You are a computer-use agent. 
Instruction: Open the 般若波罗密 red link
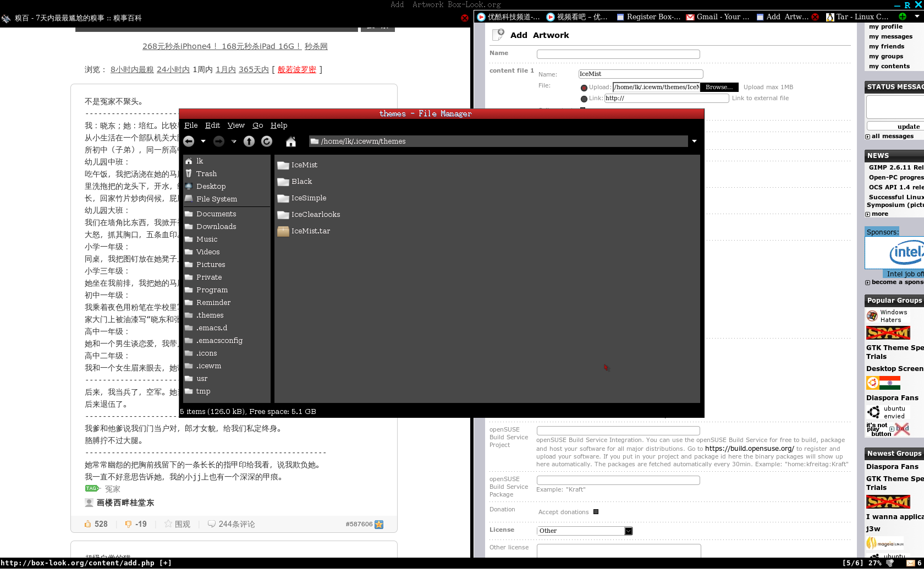(297, 69)
